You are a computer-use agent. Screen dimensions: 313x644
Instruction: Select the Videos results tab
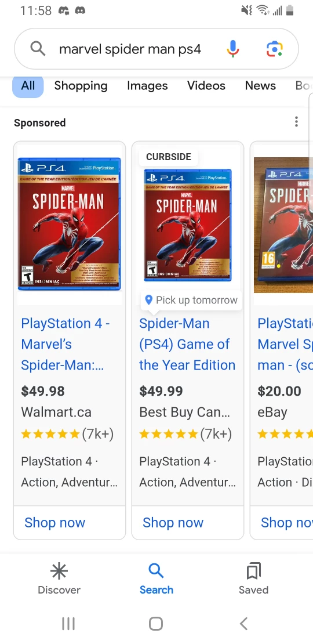tap(206, 85)
